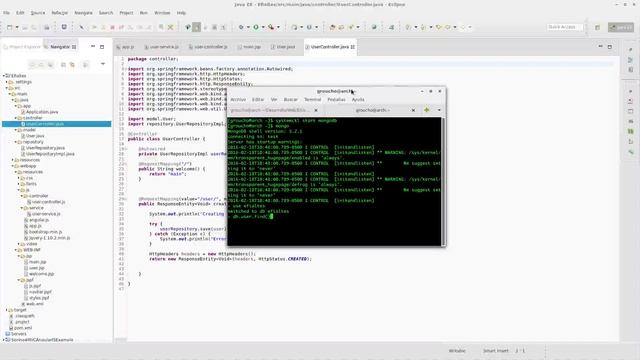Click the Open Type toolbar icon

pyautogui.click(x=332, y=27)
